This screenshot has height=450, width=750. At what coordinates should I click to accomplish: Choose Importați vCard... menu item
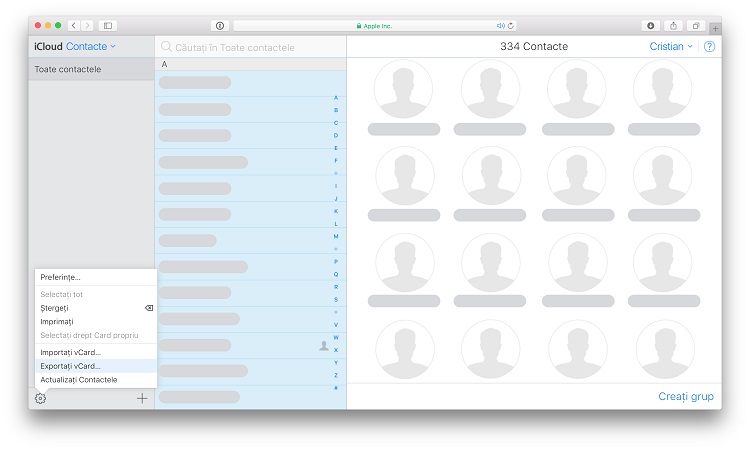pyautogui.click(x=71, y=352)
